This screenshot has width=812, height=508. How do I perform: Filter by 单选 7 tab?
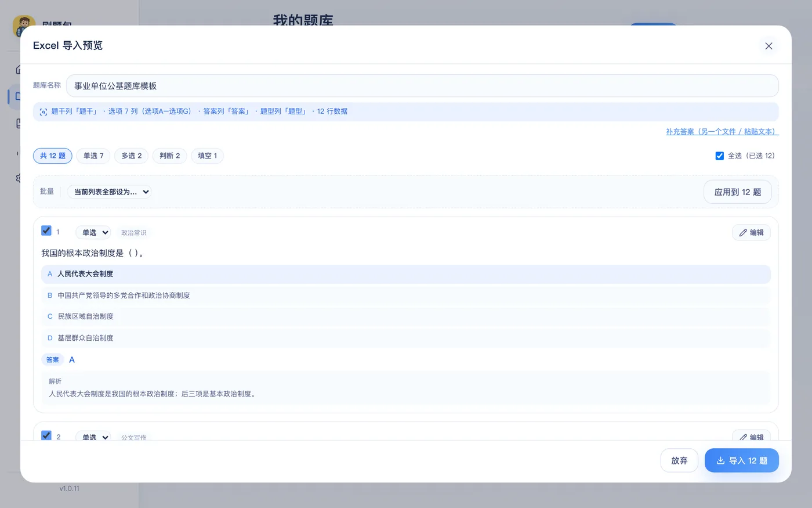[93, 156]
